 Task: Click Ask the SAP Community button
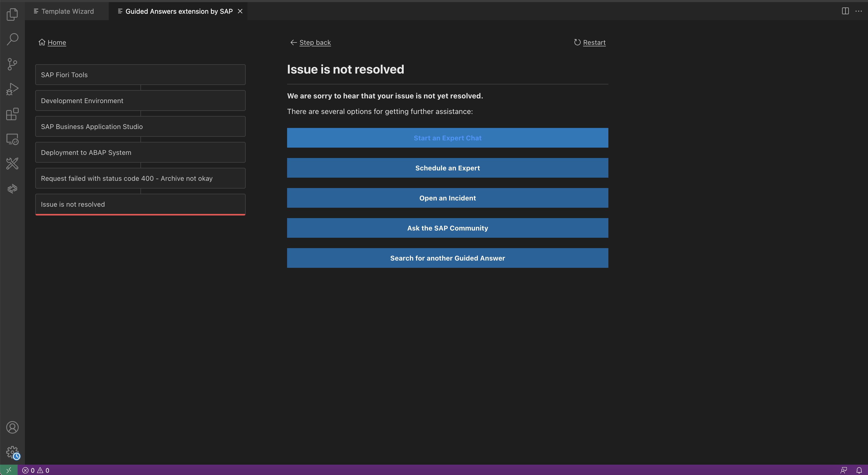[x=447, y=228]
